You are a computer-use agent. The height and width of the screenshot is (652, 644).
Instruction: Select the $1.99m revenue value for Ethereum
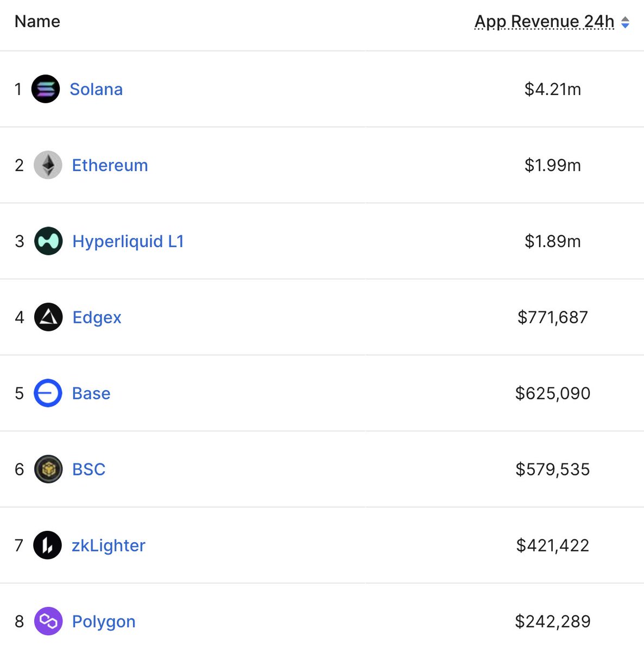553,165
